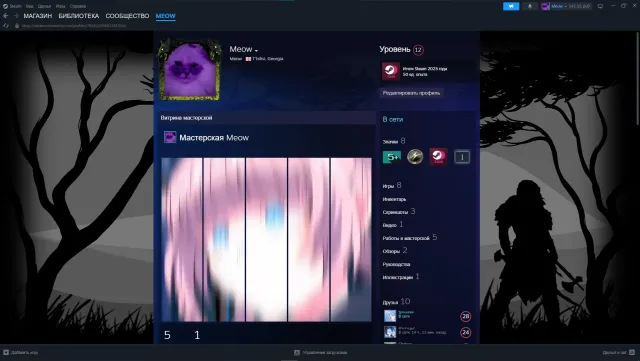This screenshot has width=640, height=361.
Task: Open the first friend's avatar (level 28)
Action: [390, 316]
